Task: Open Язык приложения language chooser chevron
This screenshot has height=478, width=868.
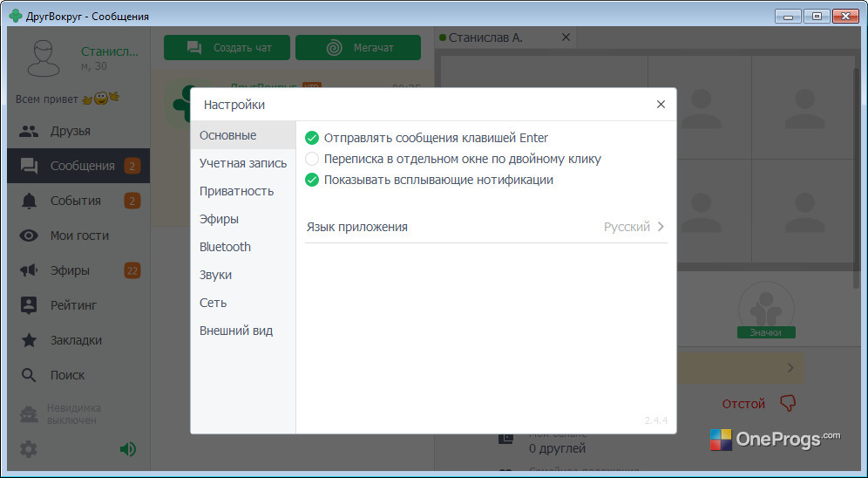Action: pos(661,227)
